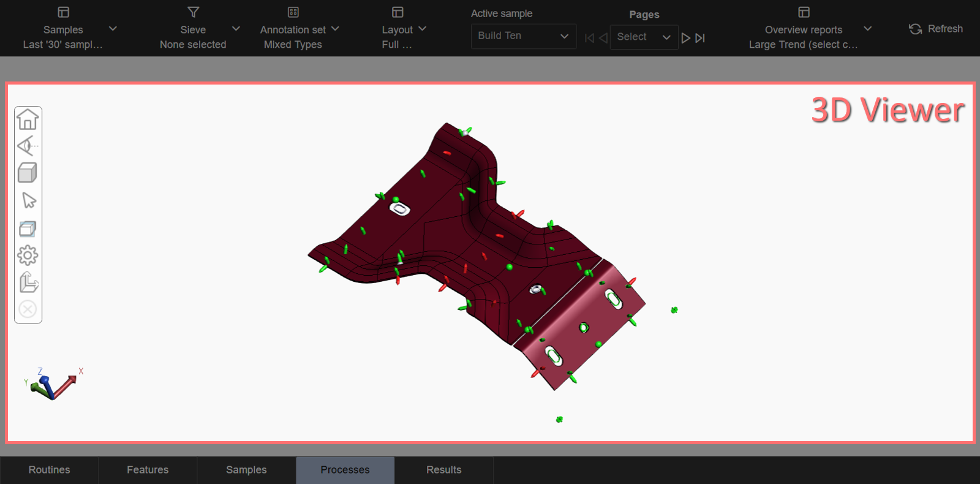This screenshot has width=980, height=484.
Task: Jump to the last page
Action: pos(700,38)
